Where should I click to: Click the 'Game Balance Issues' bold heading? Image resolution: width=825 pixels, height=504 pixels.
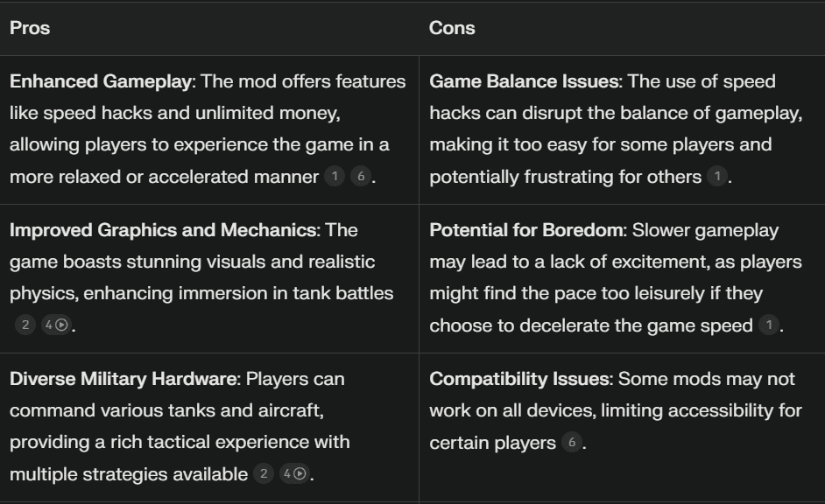(524, 81)
